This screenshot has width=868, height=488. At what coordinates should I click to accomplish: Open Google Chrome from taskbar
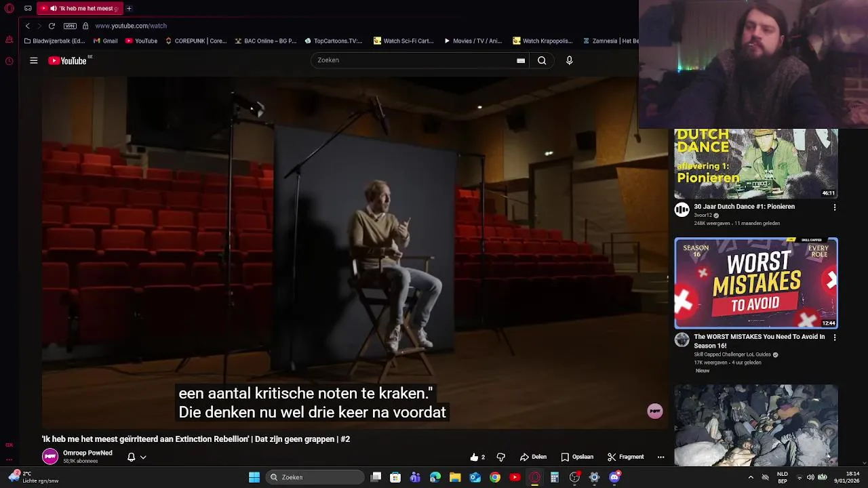tap(495, 477)
